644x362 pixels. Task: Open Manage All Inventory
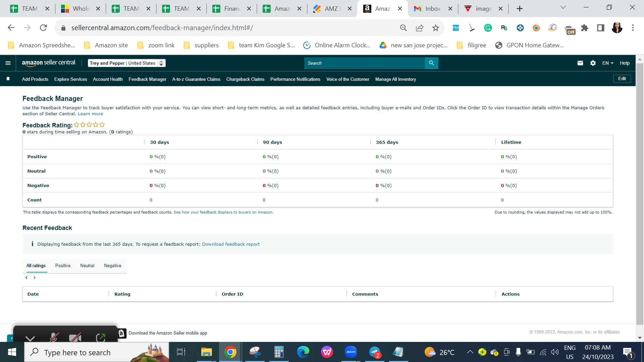click(x=395, y=79)
